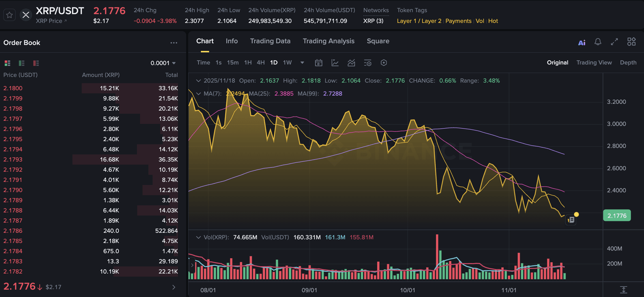Screen dimensions: 644x297
Task: Click the green current price label 2.1776
Action: coord(617,215)
